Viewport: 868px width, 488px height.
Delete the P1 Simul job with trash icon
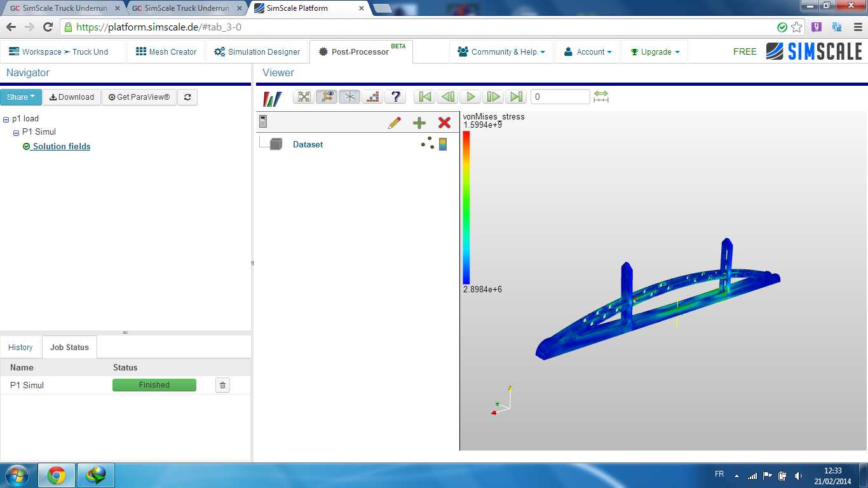(222, 385)
